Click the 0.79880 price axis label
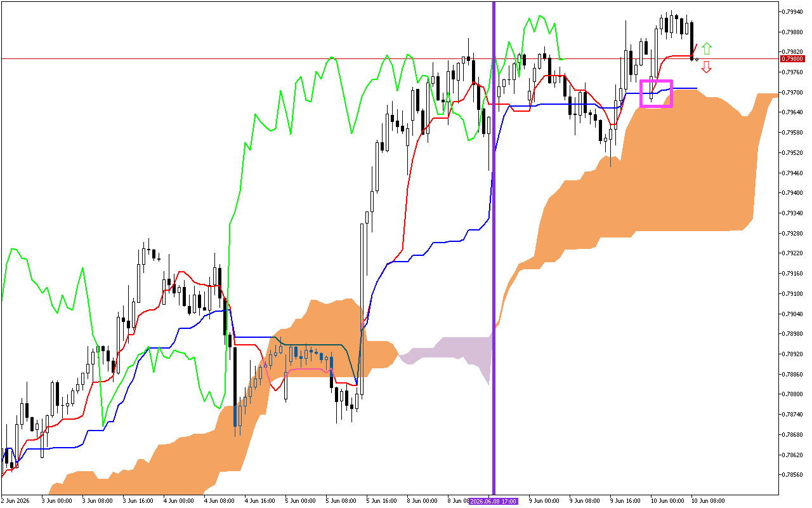The height and width of the screenshot is (508, 812). click(792, 32)
